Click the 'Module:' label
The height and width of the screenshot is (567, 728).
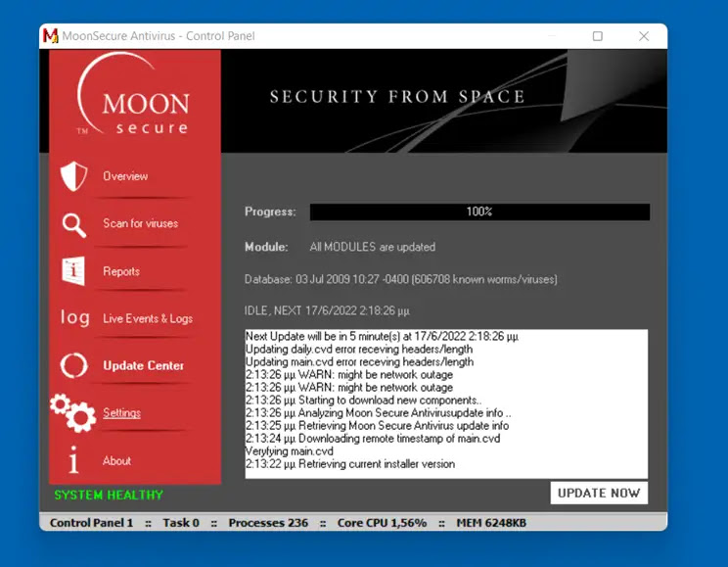[x=266, y=247]
